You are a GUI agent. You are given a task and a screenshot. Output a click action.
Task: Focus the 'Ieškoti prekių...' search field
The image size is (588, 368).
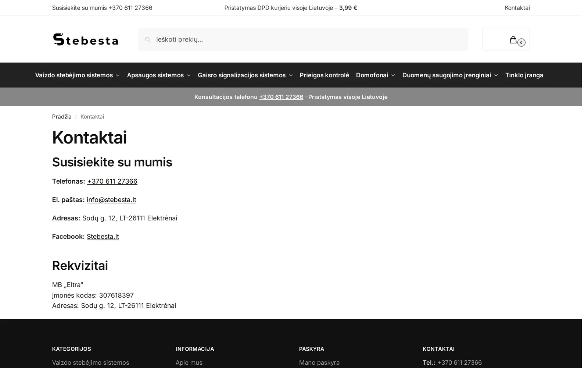[x=303, y=39]
